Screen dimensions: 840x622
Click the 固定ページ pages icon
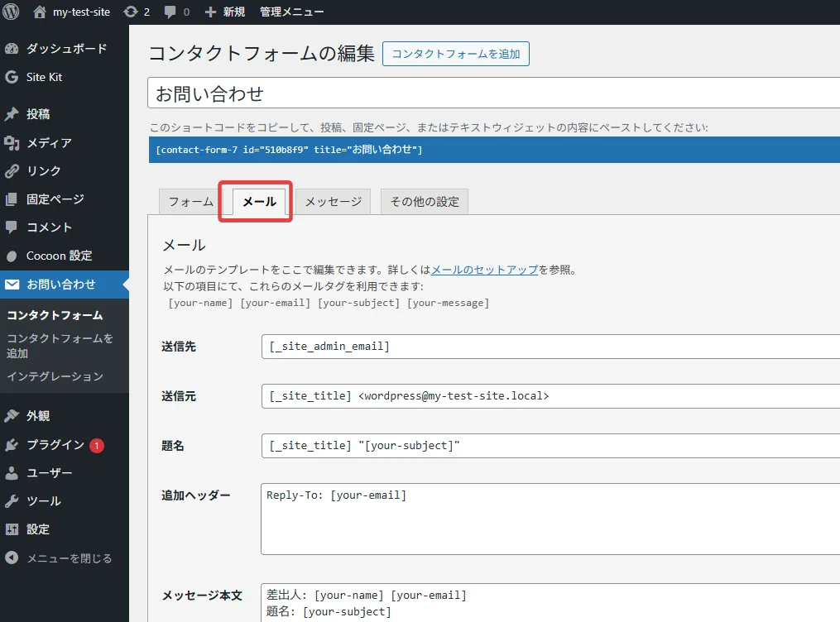(x=12, y=199)
